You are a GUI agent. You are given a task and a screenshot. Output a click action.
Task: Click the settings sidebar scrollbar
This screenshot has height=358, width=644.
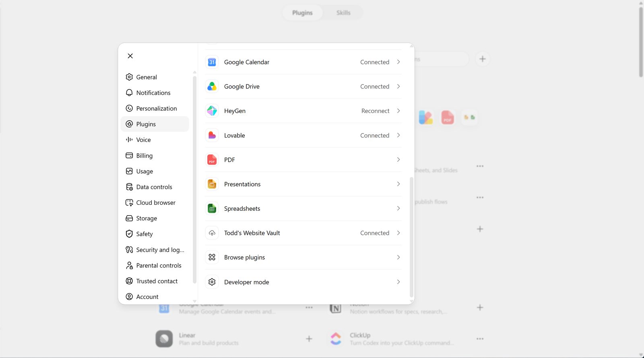click(194, 180)
